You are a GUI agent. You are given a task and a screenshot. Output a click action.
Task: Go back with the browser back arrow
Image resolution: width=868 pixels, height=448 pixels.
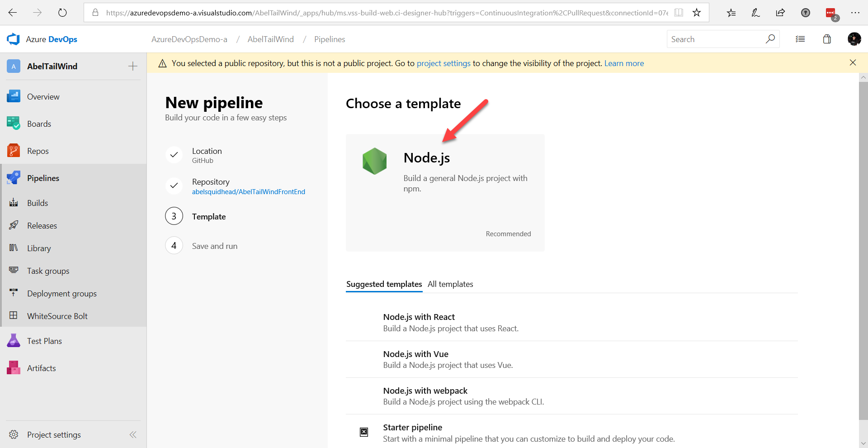(x=13, y=13)
